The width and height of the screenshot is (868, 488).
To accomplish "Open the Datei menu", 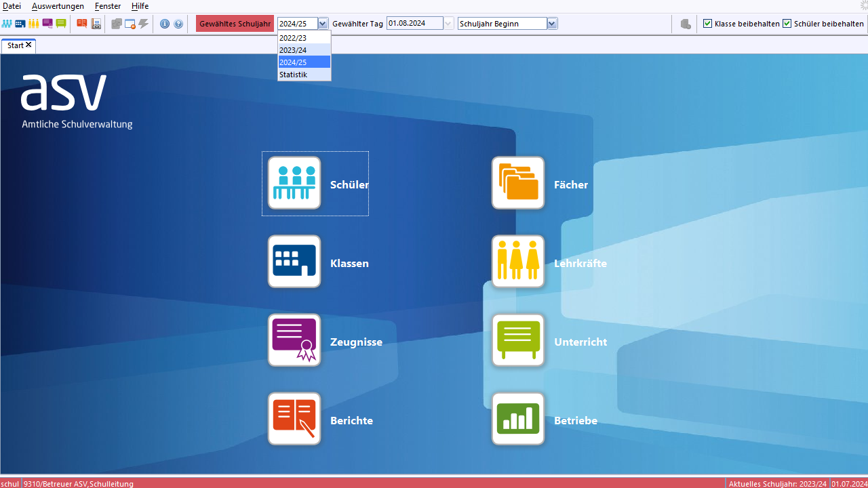I will click(12, 6).
